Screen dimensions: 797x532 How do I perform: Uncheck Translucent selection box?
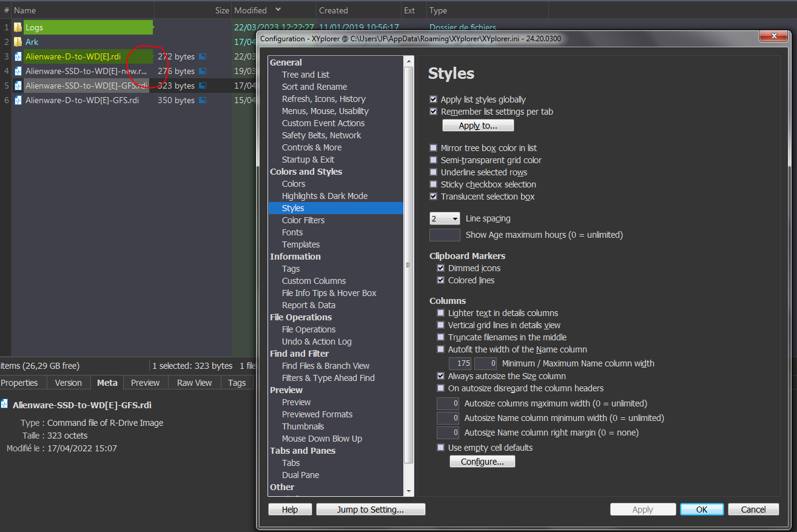(x=433, y=197)
